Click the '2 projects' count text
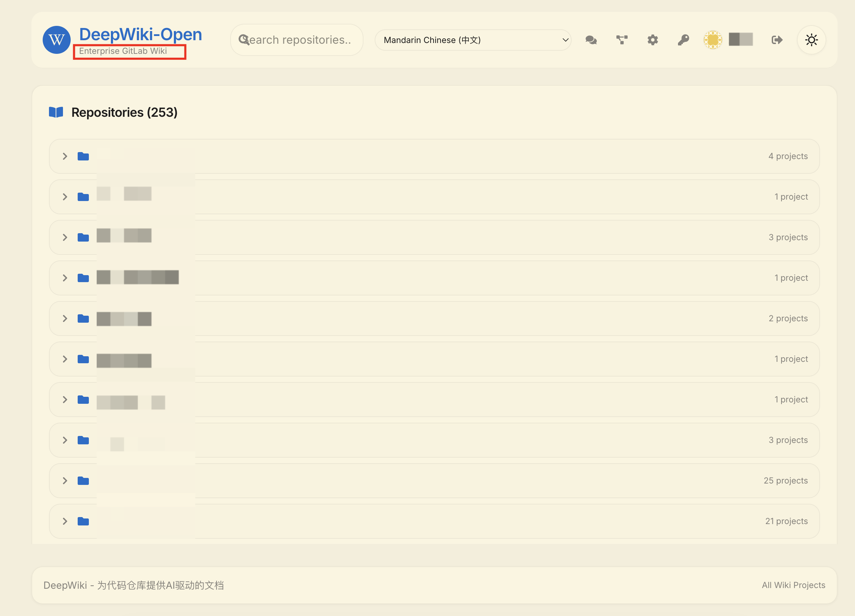This screenshot has width=855, height=616. [x=788, y=319]
